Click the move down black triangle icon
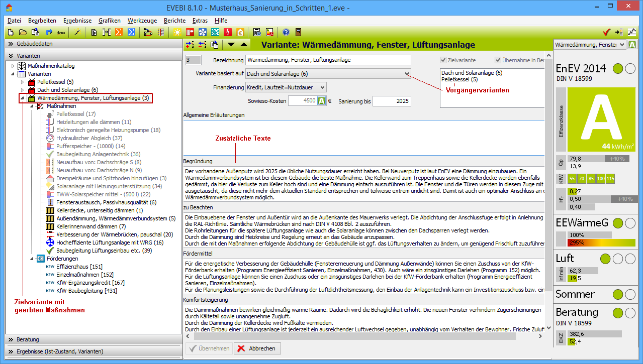The image size is (643, 364). [x=231, y=44]
